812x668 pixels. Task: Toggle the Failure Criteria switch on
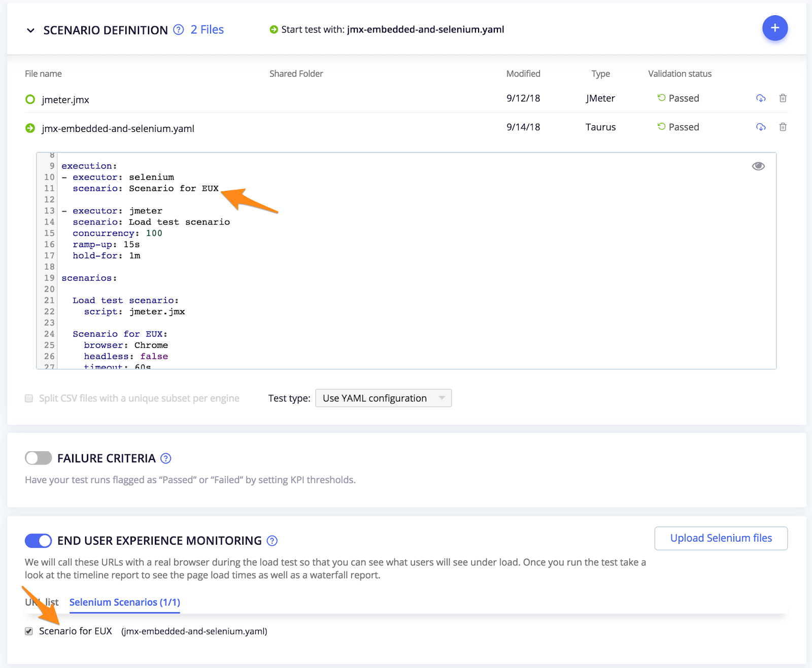pyautogui.click(x=38, y=458)
